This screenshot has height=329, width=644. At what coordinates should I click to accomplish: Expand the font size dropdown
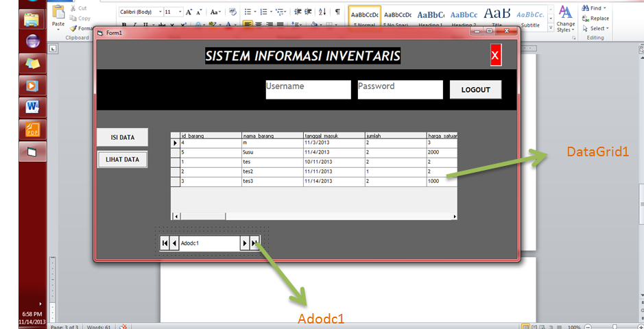pyautogui.click(x=180, y=12)
